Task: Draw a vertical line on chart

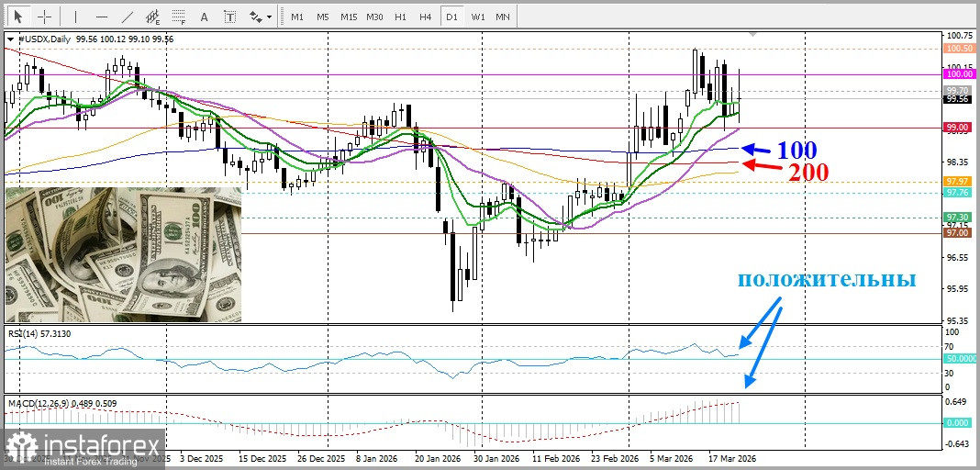Action: [76, 17]
